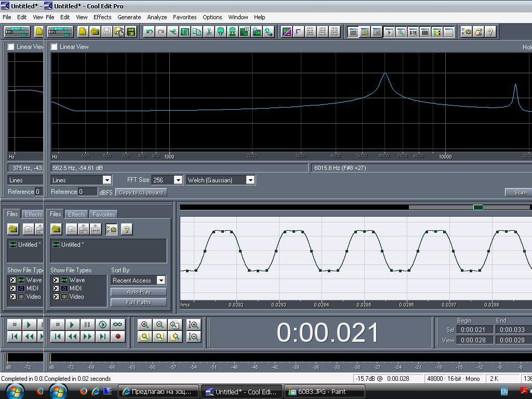Click the Undo arrow in the toolbar

[149, 32]
